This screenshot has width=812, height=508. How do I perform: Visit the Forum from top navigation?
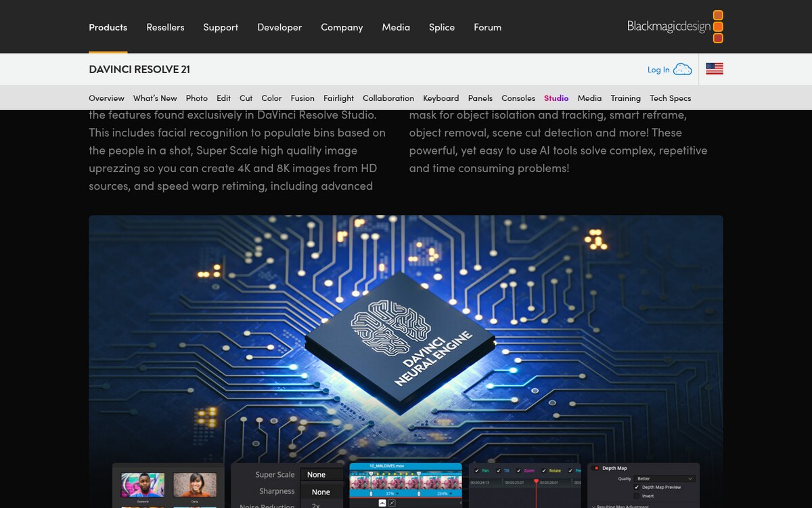[x=487, y=27]
